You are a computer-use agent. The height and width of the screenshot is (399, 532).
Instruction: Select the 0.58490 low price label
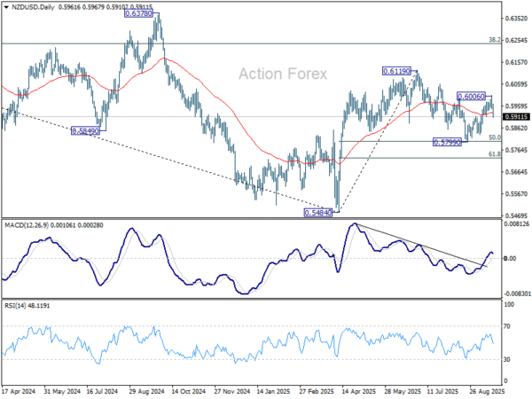pos(85,131)
